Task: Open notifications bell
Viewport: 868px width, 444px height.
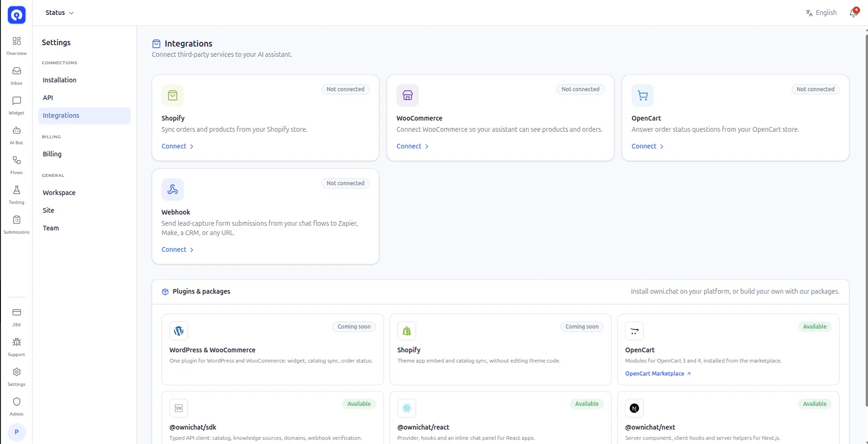Action: [854, 13]
